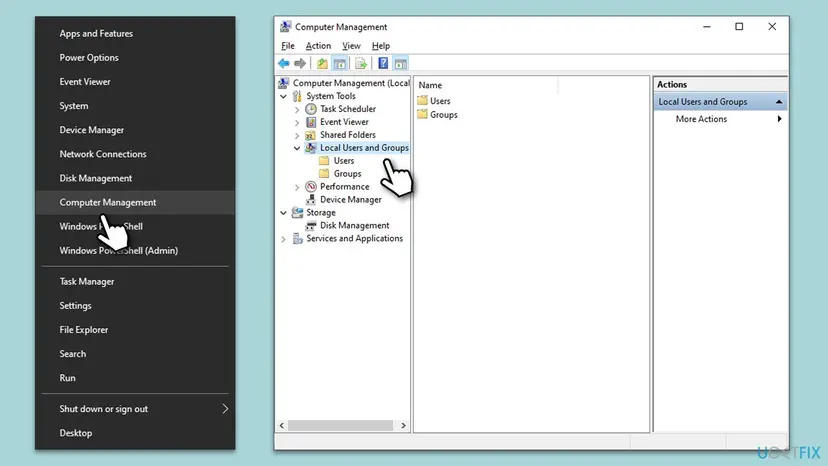
Task: Select Apps and Features in context menu
Action: click(135, 33)
